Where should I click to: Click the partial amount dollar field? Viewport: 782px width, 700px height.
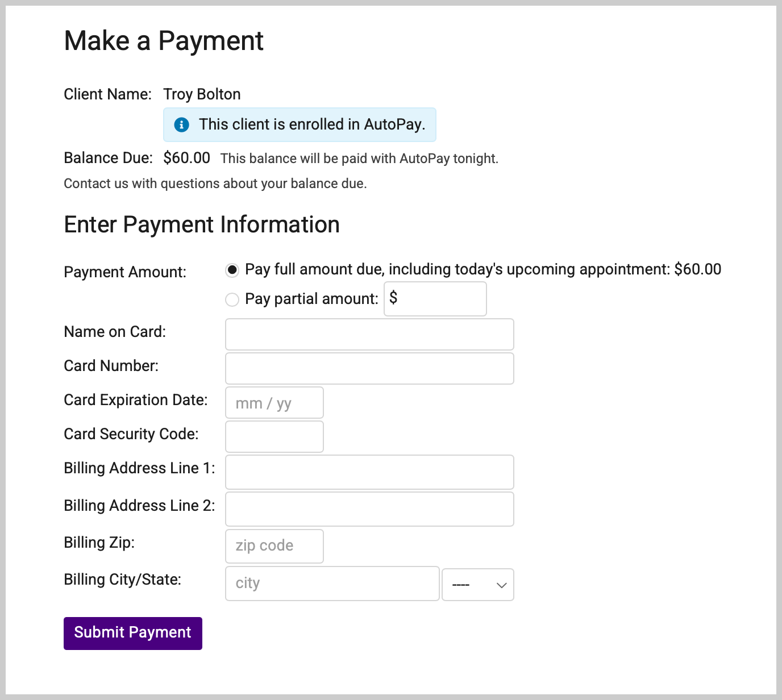(x=435, y=298)
